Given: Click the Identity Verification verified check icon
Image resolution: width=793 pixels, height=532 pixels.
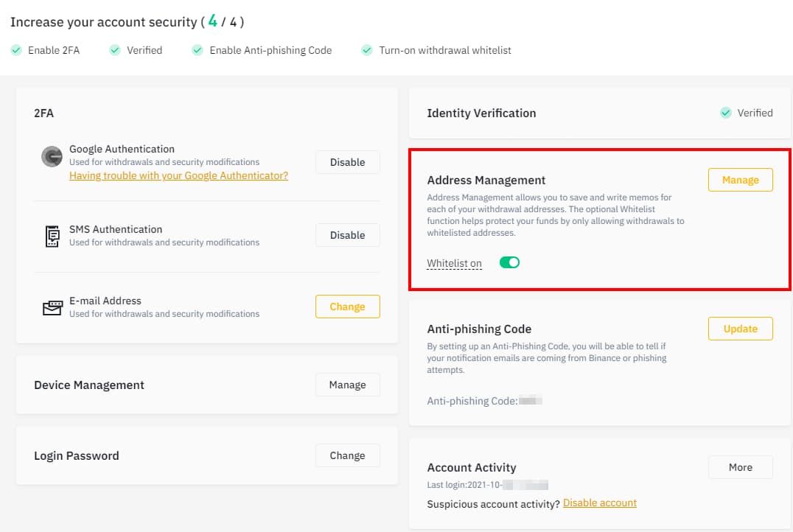Looking at the screenshot, I should point(726,113).
